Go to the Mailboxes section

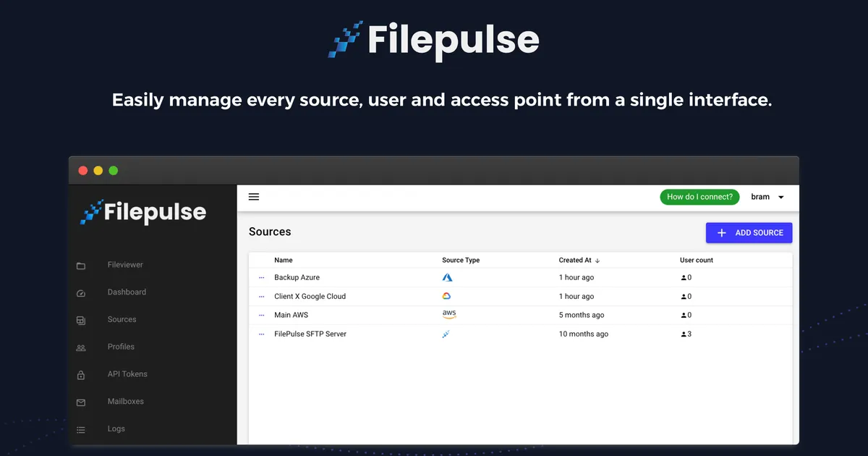tap(124, 402)
